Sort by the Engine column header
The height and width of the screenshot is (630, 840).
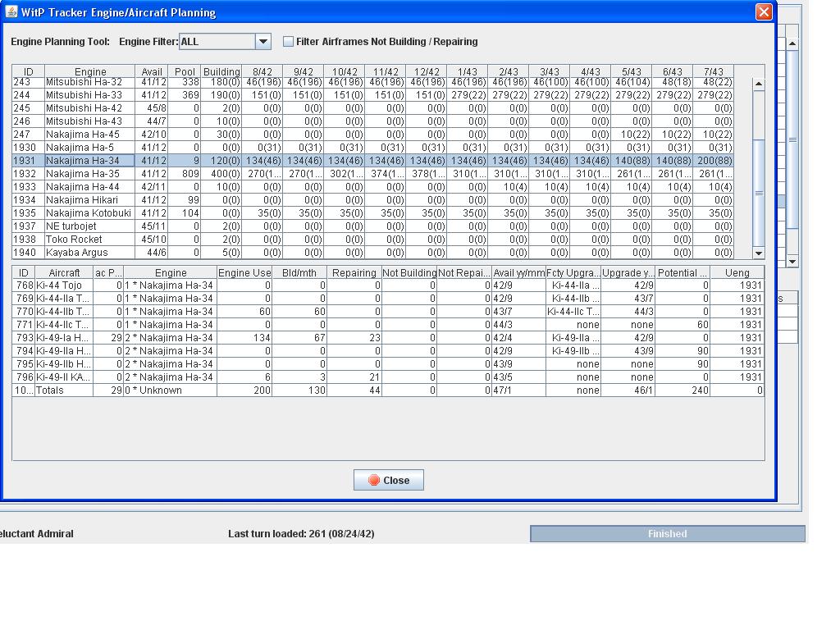[x=90, y=71]
